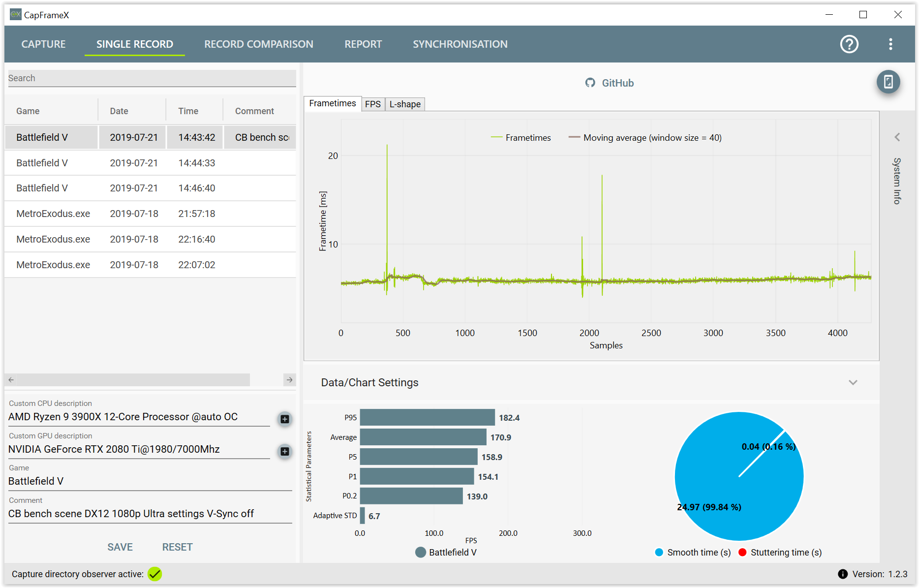Screen dimensions: 919x588
Task: Switch to the FPS chart tab
Action: tap(373, 104)
